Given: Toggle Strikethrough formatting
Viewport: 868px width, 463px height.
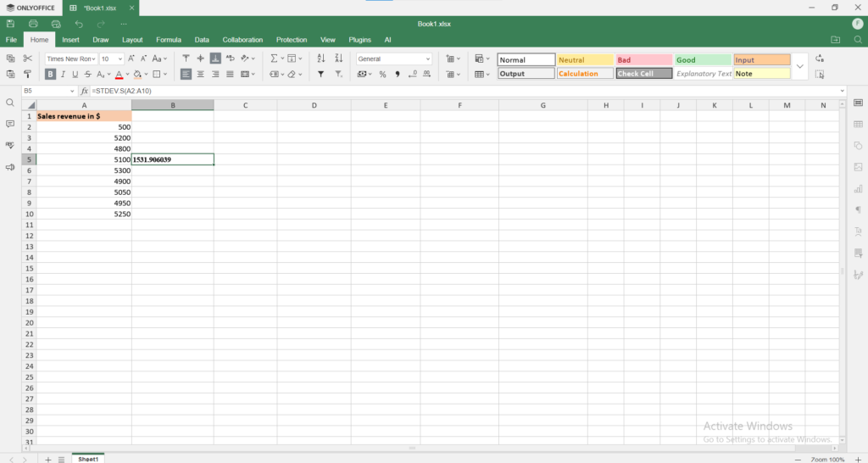Looking at the screenshot, I should [88, 74].
